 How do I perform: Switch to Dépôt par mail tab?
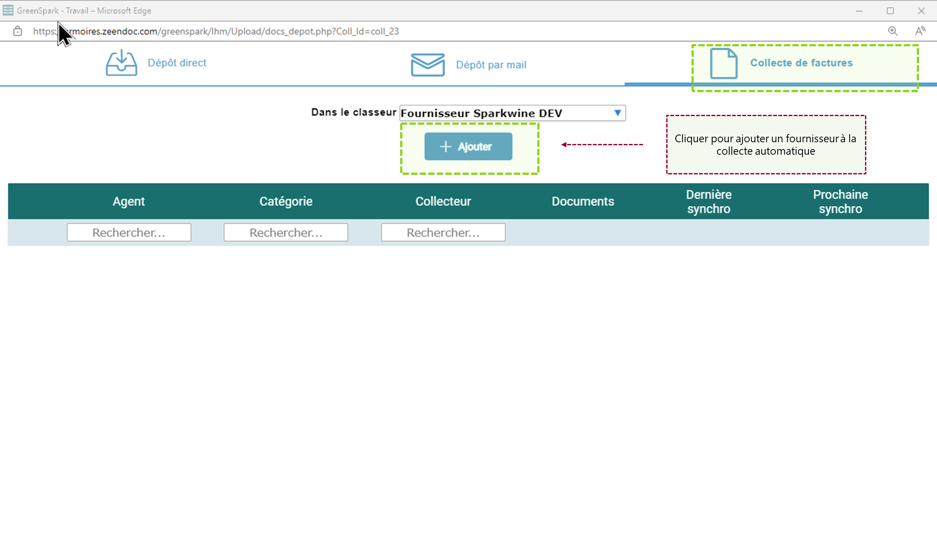point(491,65)
